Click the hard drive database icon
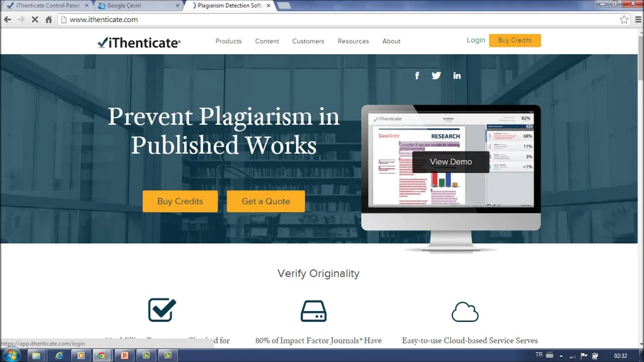 pos(313,311)
